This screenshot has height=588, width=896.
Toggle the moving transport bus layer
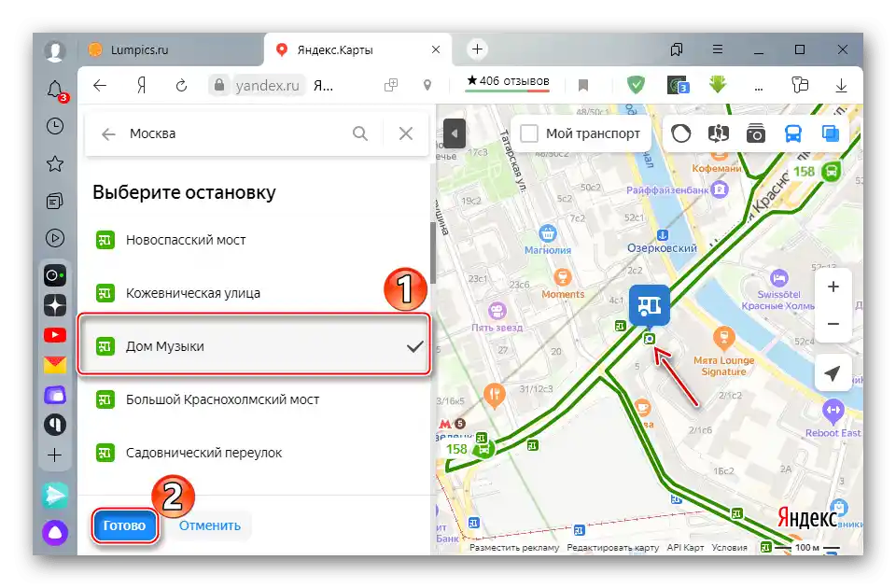793,133
